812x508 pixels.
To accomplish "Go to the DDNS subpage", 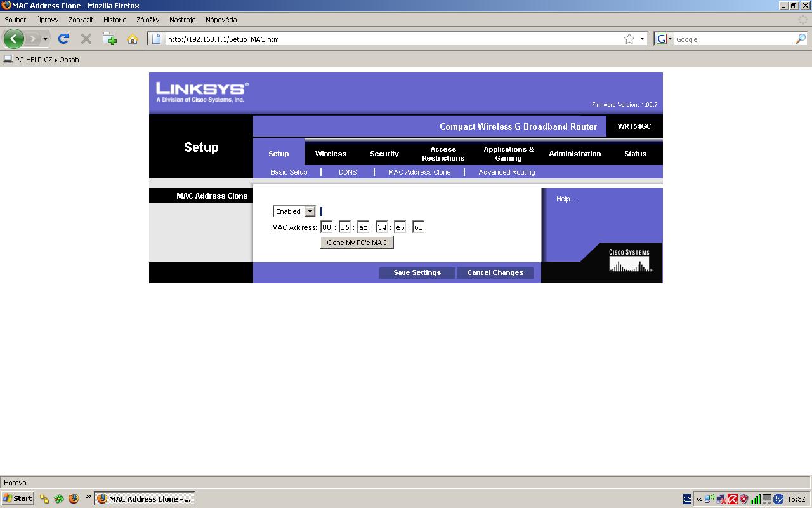I will (x=348, y=172).
